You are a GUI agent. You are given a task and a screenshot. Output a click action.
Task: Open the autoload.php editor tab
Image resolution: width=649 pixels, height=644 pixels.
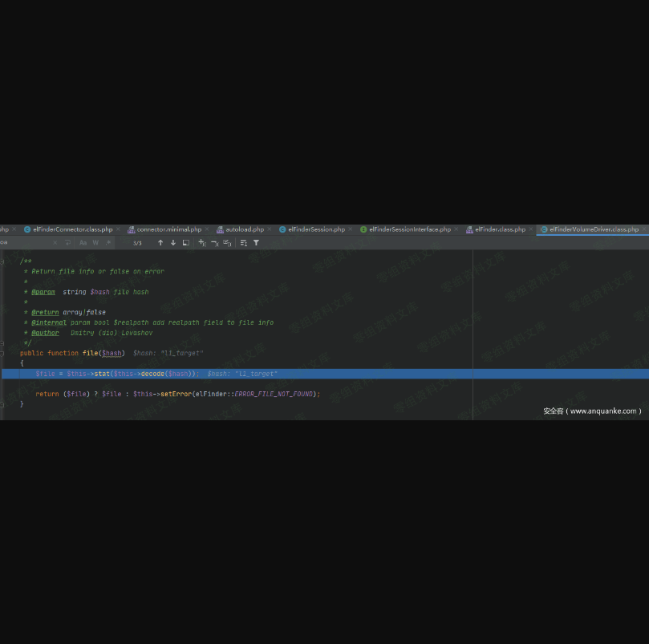(244, 229)
